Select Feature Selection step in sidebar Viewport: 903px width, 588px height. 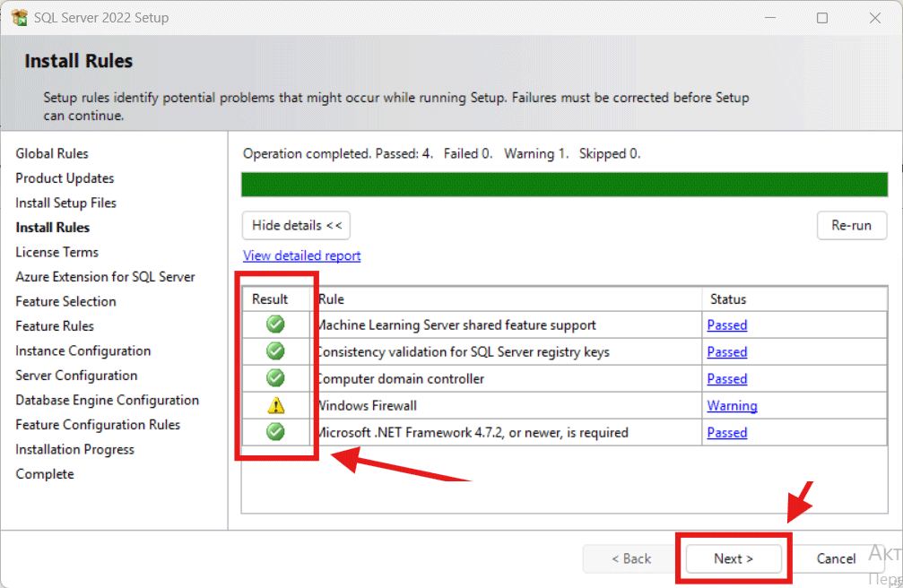point(65,301)
